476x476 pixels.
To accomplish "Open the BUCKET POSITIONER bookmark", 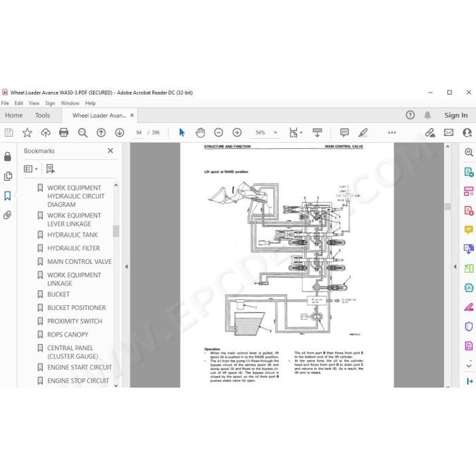I will (76, 308).
